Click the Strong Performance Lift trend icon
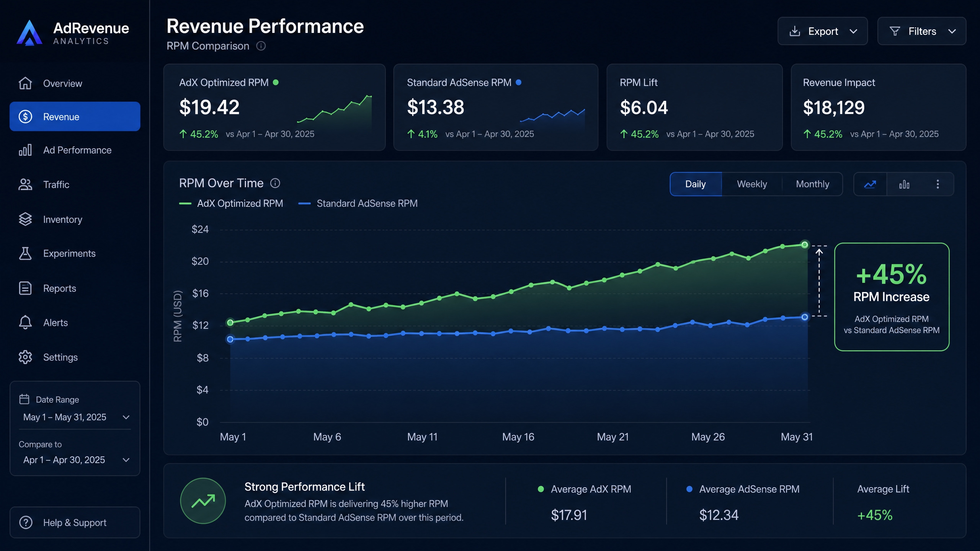The width and height of the screenshot is (980, 551). pyautogui.click(x=203, y=500)
